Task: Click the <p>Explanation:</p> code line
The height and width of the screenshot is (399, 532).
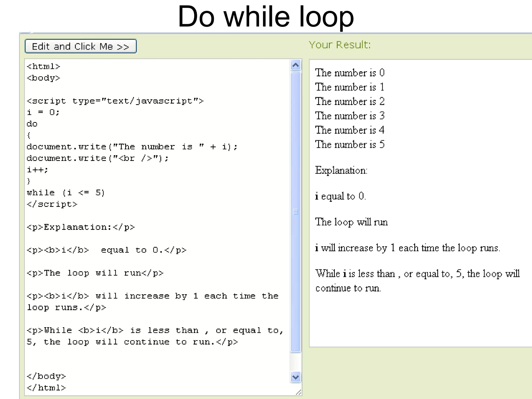Action: click(81, 227)
